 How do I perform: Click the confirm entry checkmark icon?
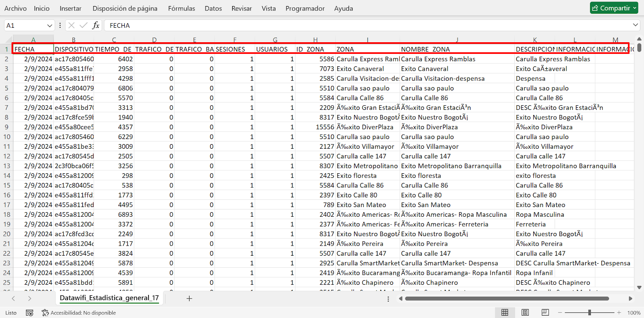(x=83, y=25)
